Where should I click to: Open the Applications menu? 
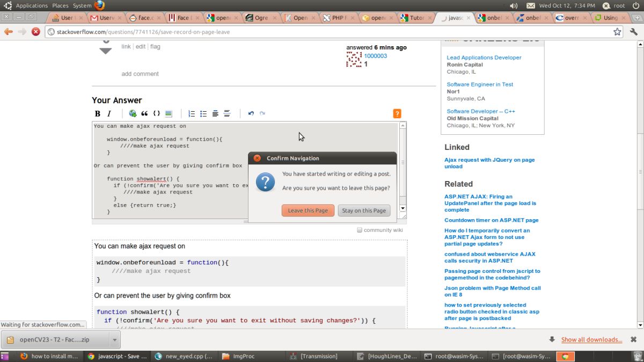[x=31, y=5]
